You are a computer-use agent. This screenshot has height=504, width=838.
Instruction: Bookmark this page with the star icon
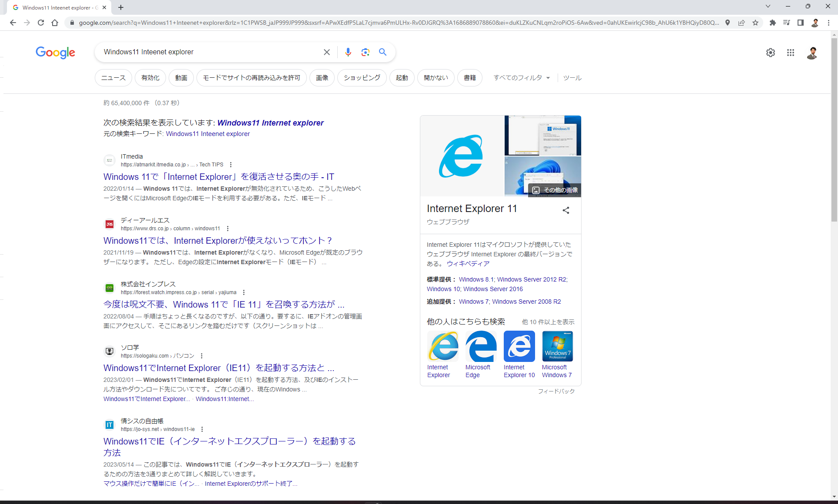755,23
